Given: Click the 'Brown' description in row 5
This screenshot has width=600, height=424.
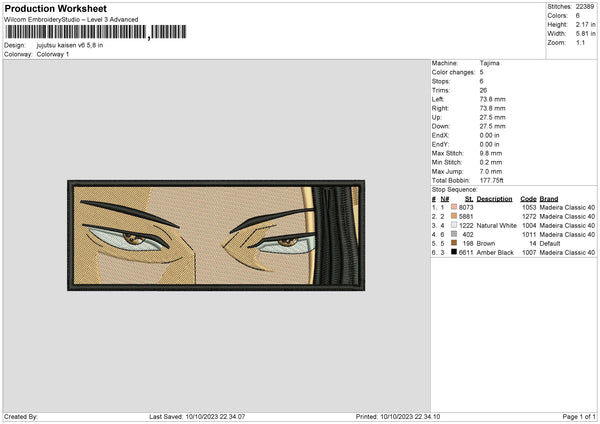Looking at the screenshot, I should pos(486,243).
